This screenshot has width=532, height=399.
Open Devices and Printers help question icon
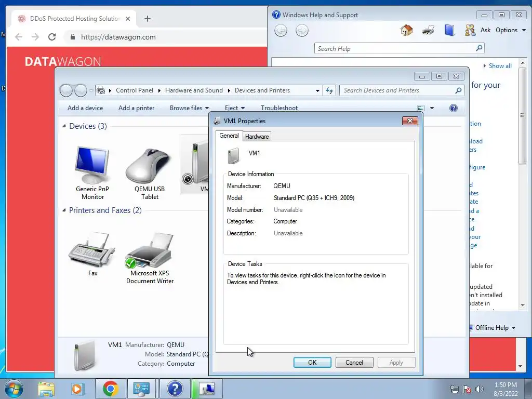point(453,108)
